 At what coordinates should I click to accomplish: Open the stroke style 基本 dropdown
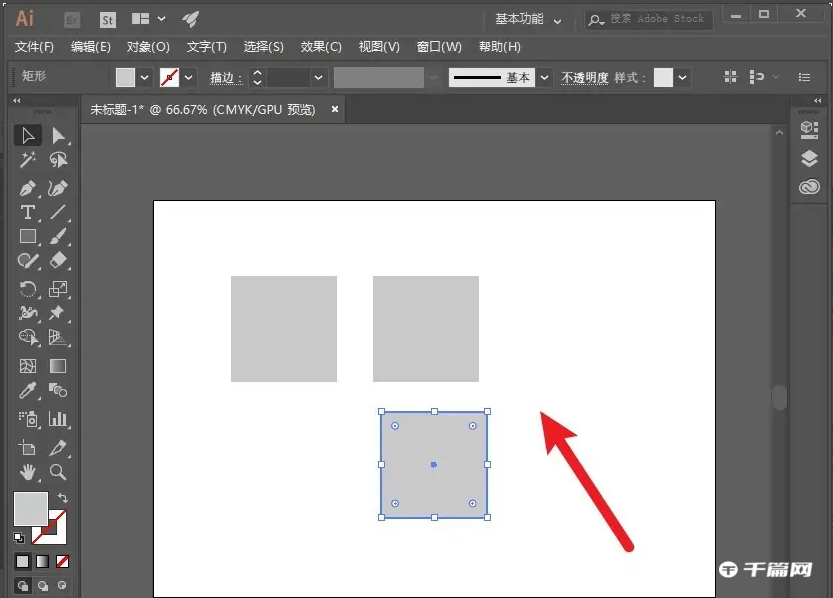tap(543, 77)
